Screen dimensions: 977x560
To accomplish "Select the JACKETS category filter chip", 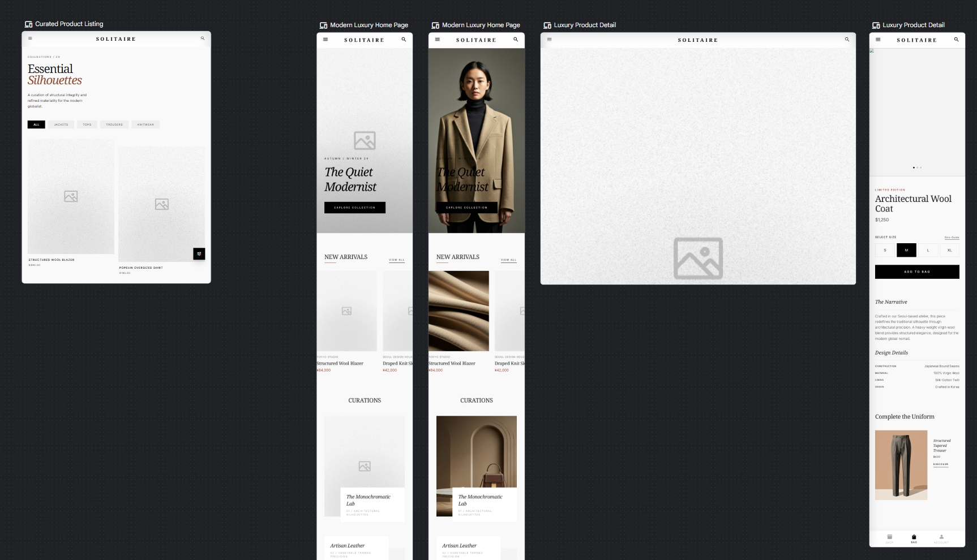I will tap(61, 124).
